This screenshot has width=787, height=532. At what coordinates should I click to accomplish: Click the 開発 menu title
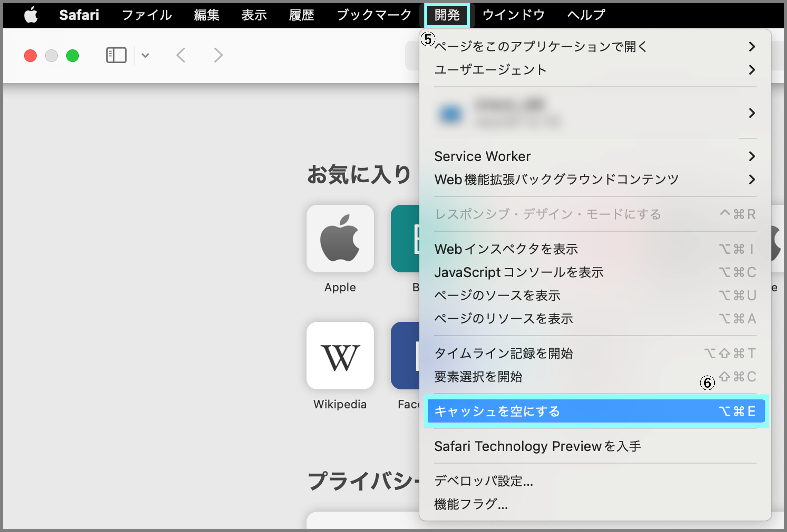coord(447,15)
